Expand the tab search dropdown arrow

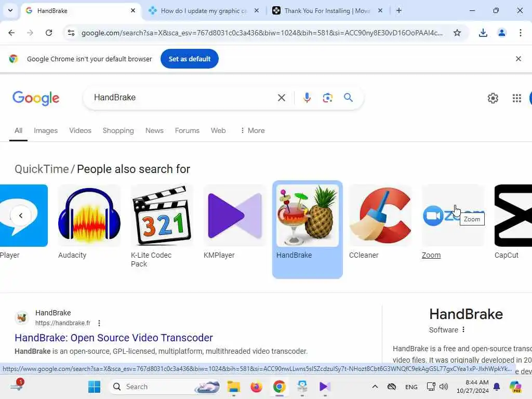(10, 10)
